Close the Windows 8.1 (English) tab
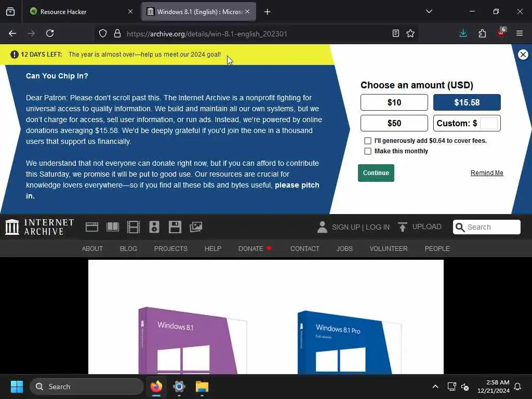Image resolution: width=532 pixels, height=399 pixels. pos(247,11)
